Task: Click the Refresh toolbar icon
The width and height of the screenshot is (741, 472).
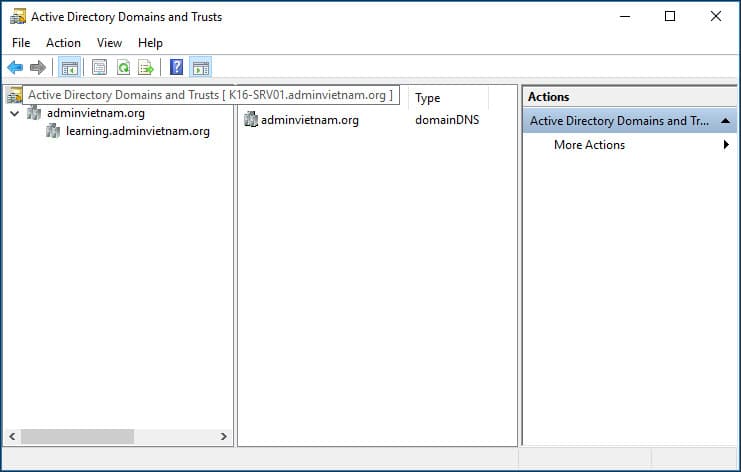Action: click(123, 68)
